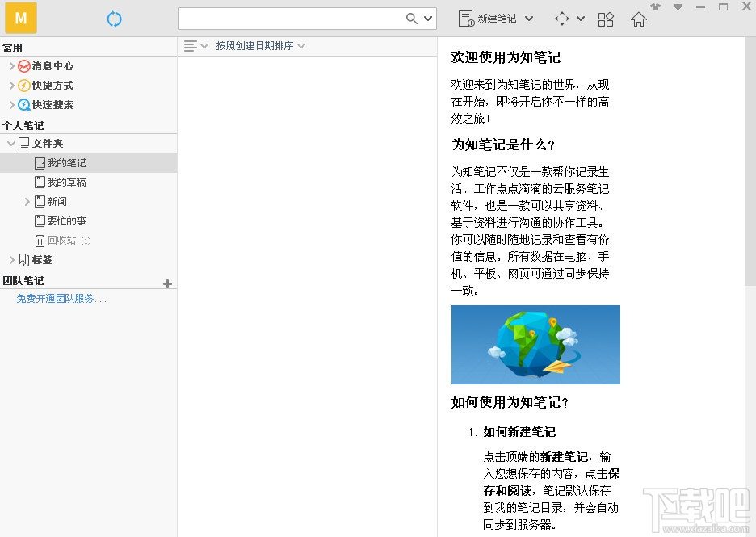Click the orange M user avatar

[x=21, y=18]
